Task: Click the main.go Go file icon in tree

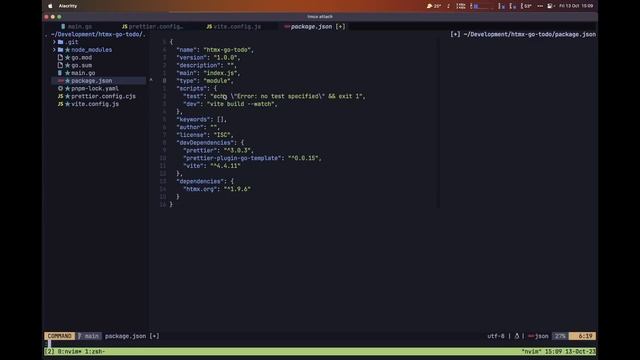Action: (60, 73)
